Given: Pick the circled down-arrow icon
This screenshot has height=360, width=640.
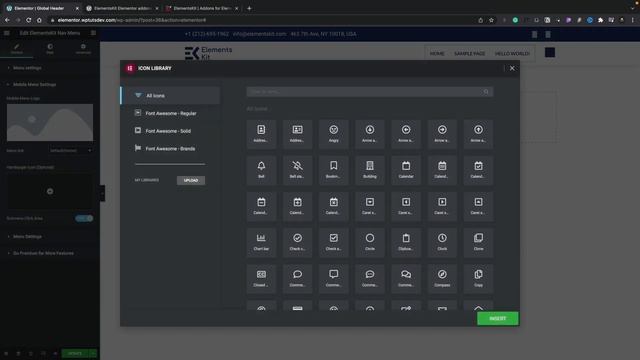Looking at the screenshot, I should [370, 134].
